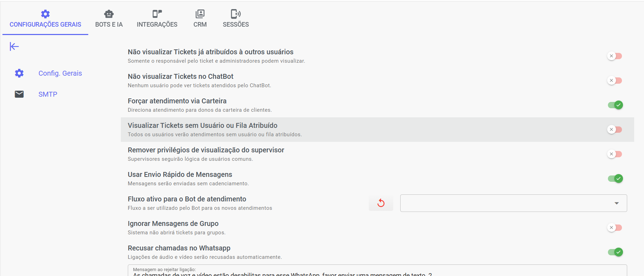Open the SESSÕES tab
The height and width of the screenshot is (276, 644).
point(236,24)
